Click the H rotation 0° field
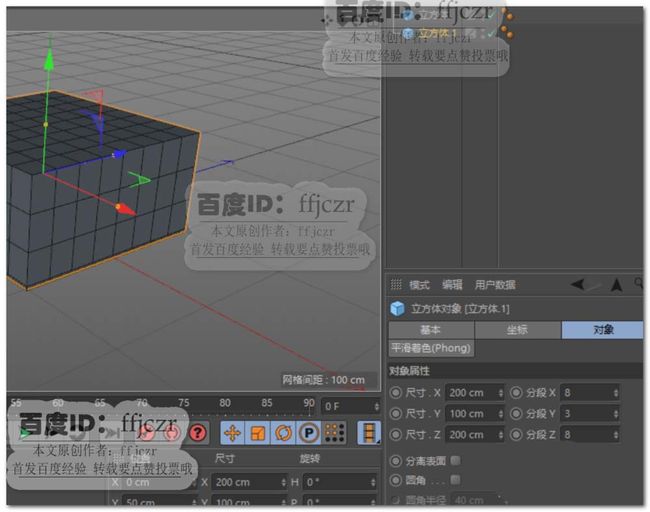 (340, 482)
